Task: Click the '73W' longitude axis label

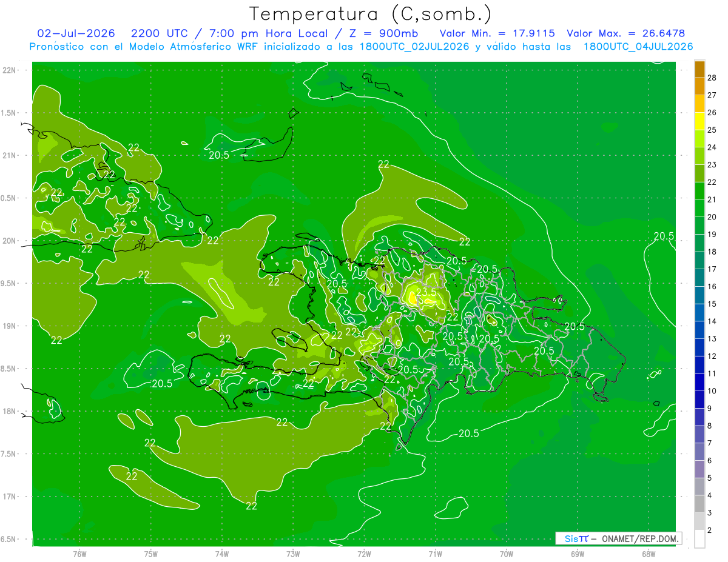Action: click(293, 554)
